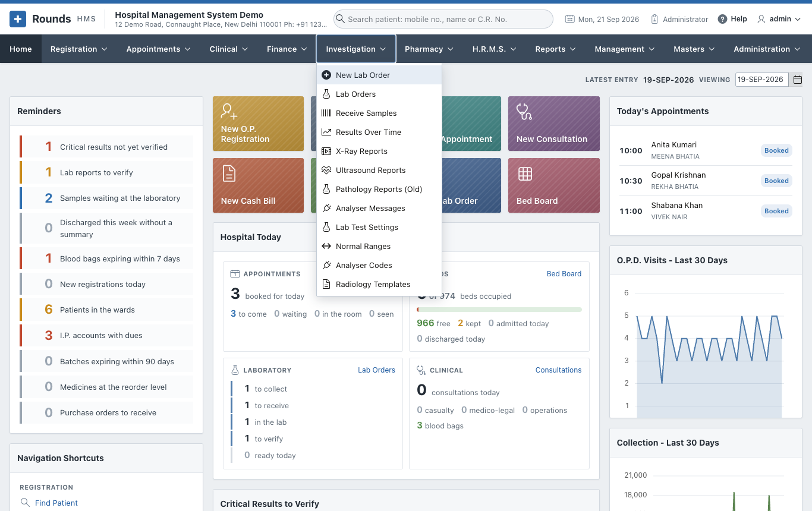Click the beds occupancy progress bar
The image size is (812, 511).
click(499, 310)
